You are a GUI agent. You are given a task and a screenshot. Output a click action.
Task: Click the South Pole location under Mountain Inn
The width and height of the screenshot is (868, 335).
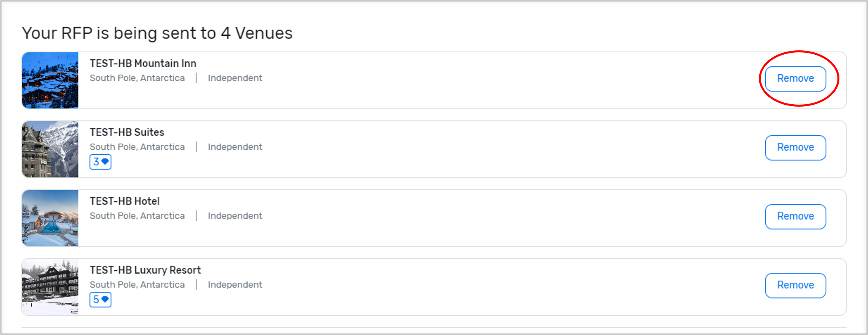[x=137, y=78]
